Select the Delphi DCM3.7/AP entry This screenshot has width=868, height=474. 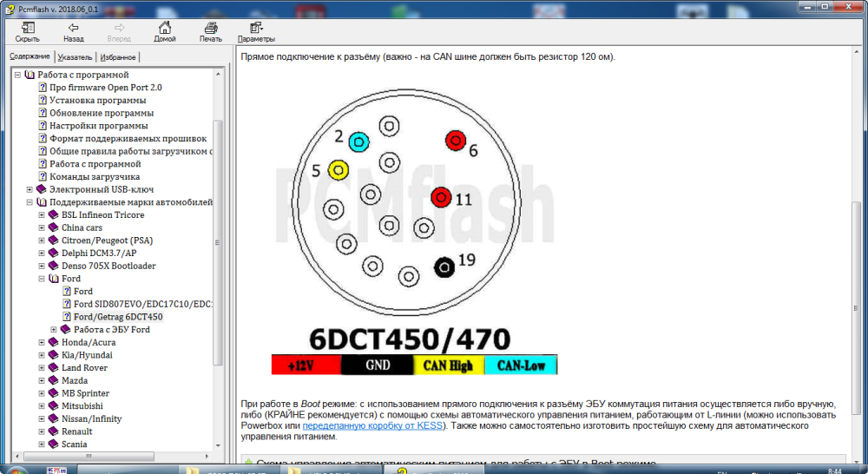coord(99,253)
